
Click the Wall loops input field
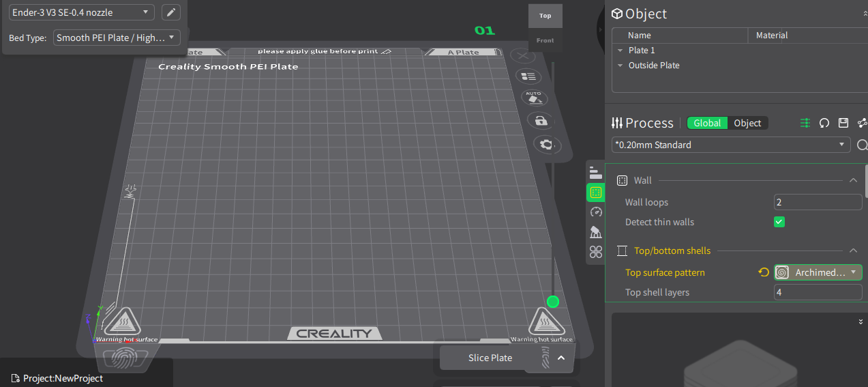pos(818,202)
